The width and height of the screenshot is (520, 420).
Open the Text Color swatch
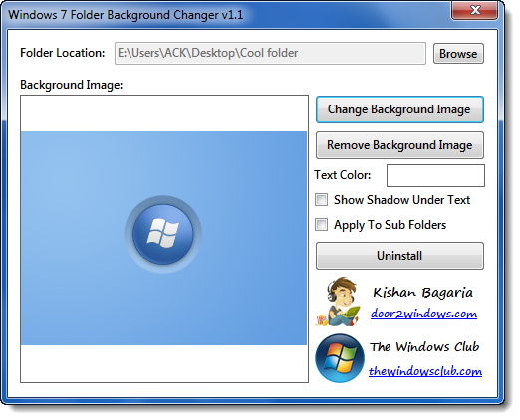(435, 175)
